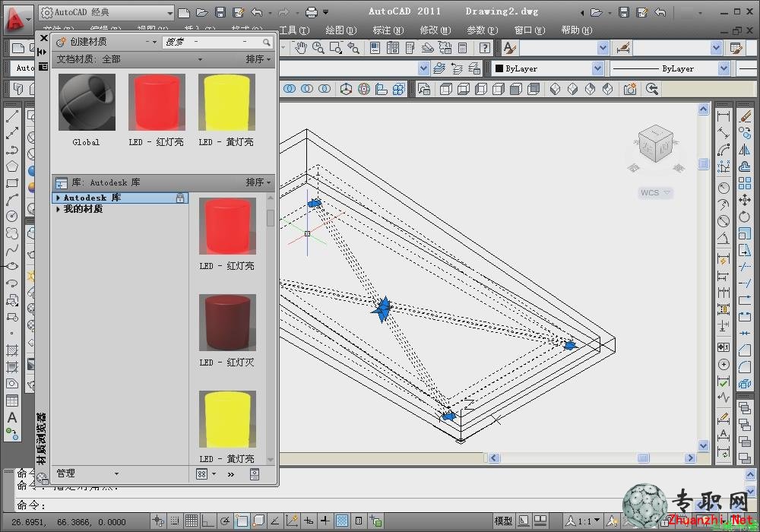Open the Layer Properties Manager icon
This screenshot has width=760, height=532.
click(439, 68)
